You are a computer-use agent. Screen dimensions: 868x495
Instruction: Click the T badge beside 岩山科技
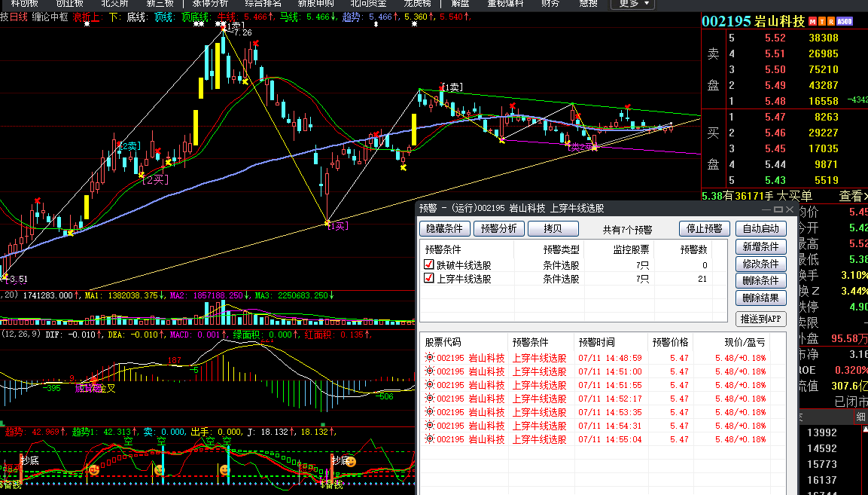pos(821,22)
